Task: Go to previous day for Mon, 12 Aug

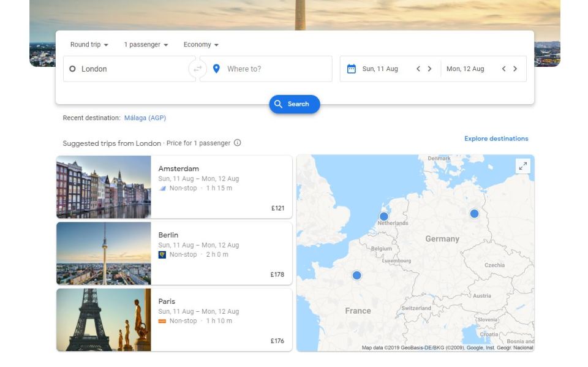Action: tap(503, 69)
